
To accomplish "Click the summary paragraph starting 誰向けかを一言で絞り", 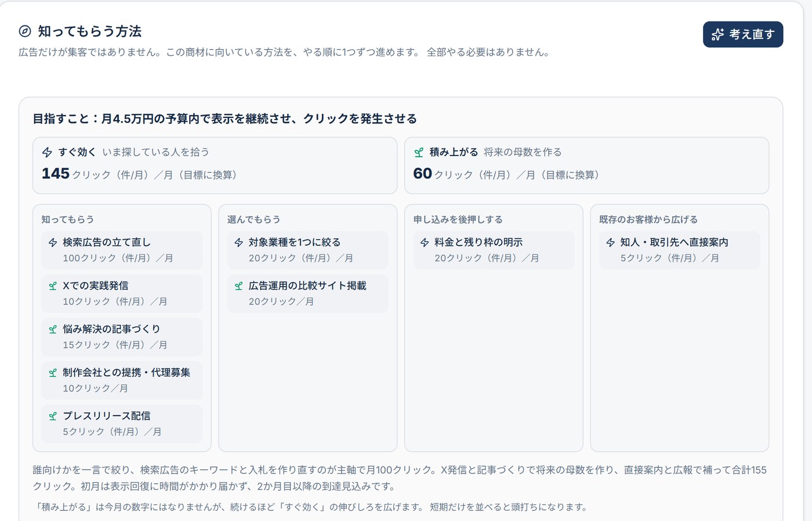I will pyautogui.click(x=400, y=478).
